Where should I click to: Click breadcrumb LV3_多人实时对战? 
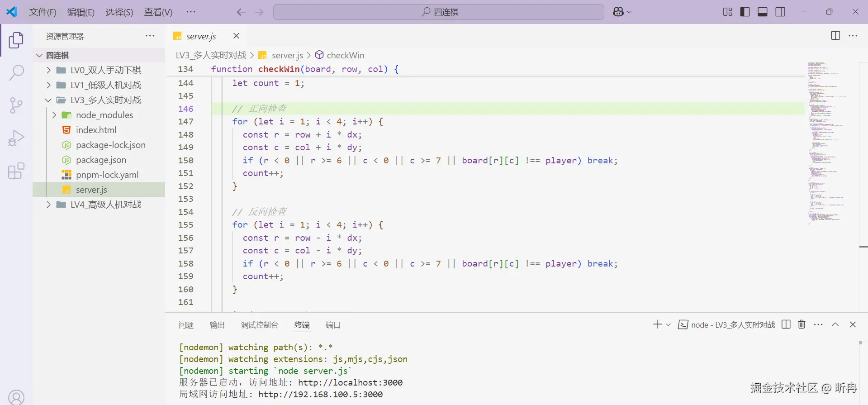pos(211,55)
